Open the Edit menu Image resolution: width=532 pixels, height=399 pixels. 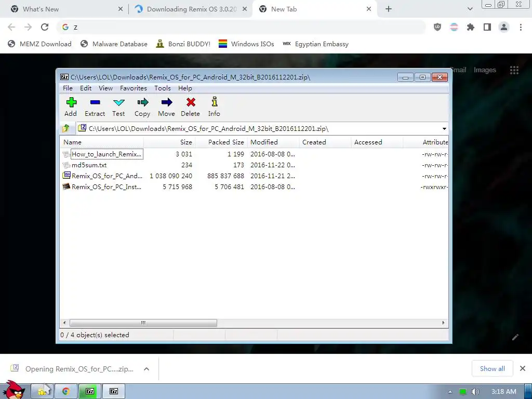click(86, 88)
